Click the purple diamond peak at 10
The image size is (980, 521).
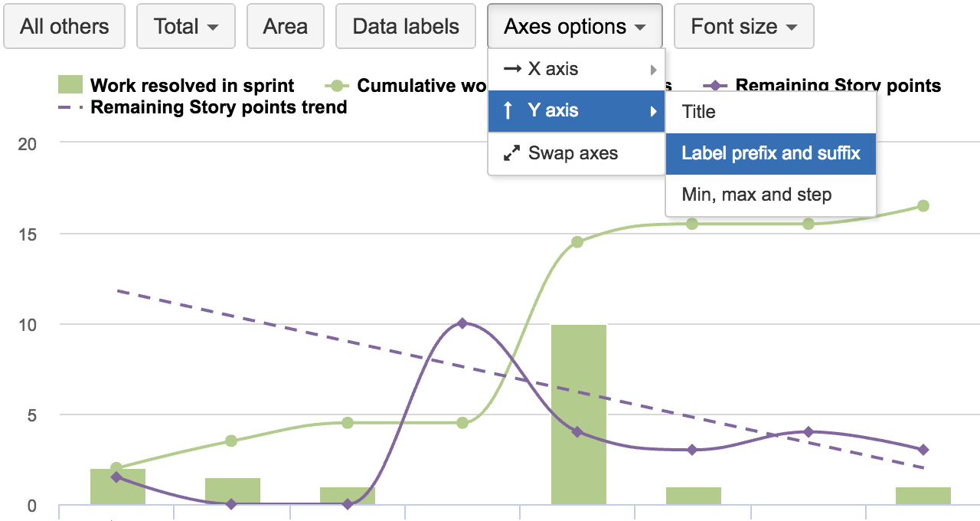click(462, 323)
